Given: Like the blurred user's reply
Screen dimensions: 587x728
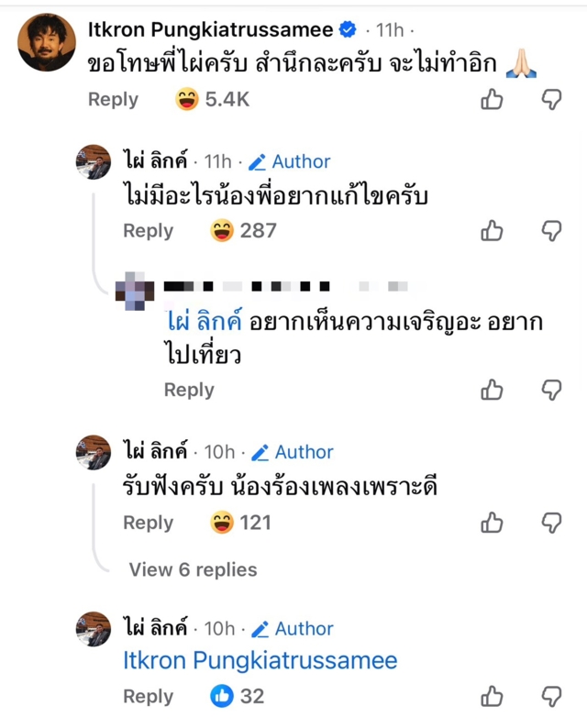Looking at the screenshot, I should tap(493, 391).
